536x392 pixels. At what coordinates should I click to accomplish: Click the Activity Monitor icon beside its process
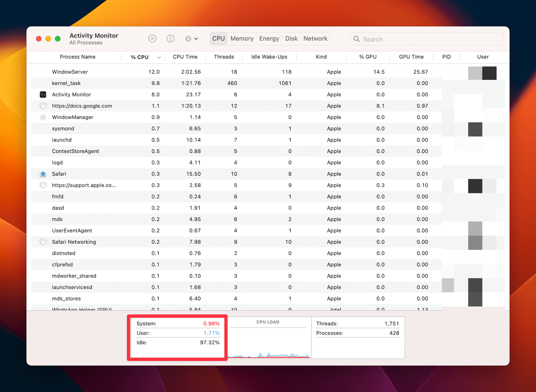[43, 94]
